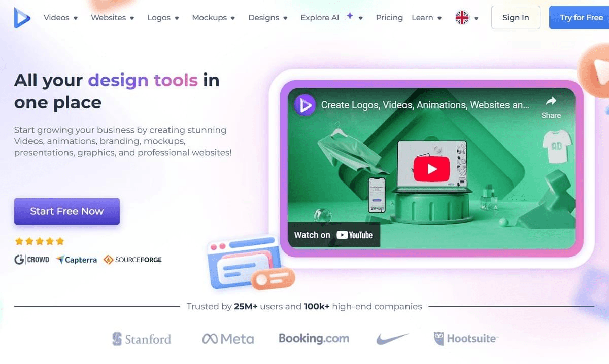Click the sparkle icon beside Explore AI
The width and height of the screenshot is (609, 364).
[349, 16]
